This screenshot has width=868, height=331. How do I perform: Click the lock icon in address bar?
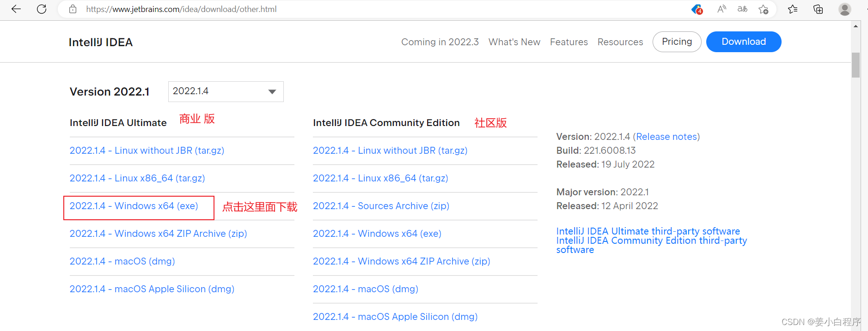pyautogui.click(x=73, y=9)
